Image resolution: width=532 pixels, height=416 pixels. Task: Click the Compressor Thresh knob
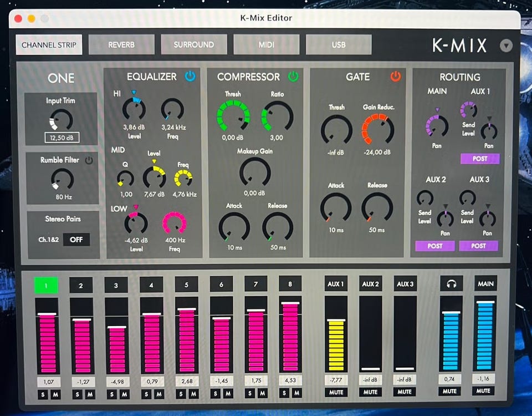(233, 115)
